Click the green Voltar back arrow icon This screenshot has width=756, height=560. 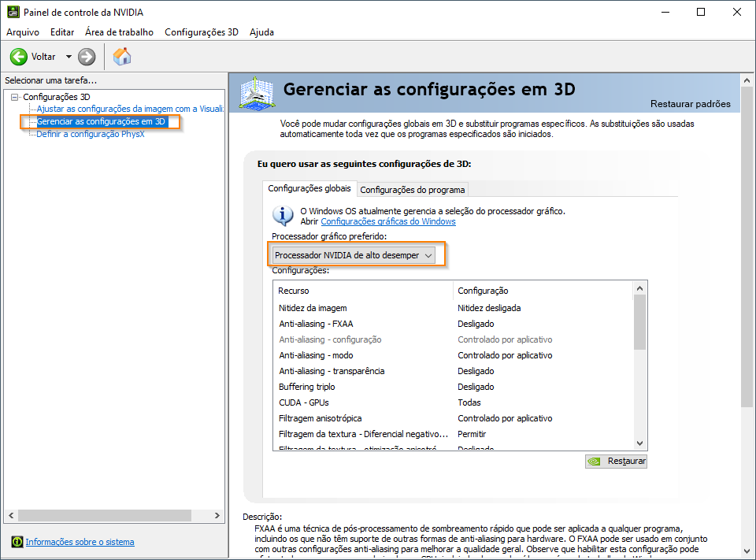click(x=19, y=57)
